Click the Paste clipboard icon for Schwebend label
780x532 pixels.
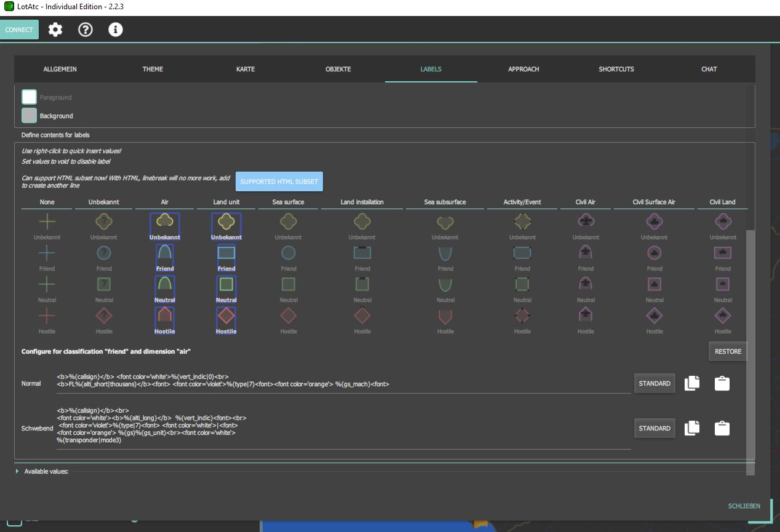pos(722,428)
